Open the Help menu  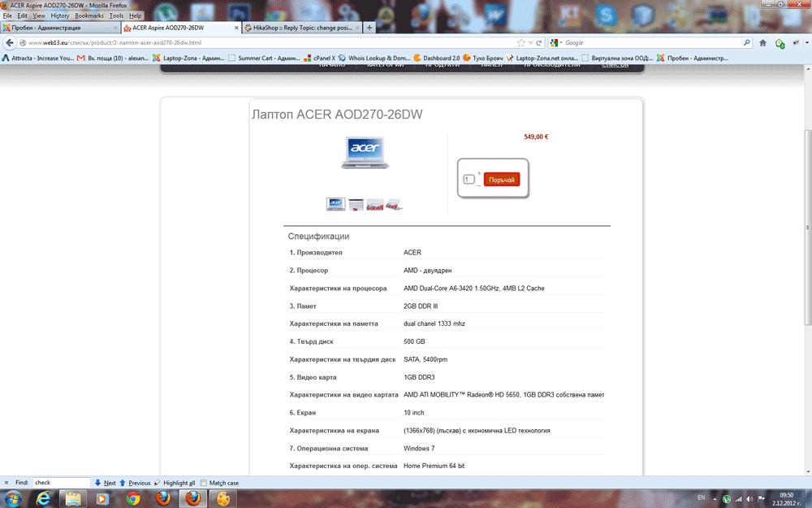(x=135, y=16)
